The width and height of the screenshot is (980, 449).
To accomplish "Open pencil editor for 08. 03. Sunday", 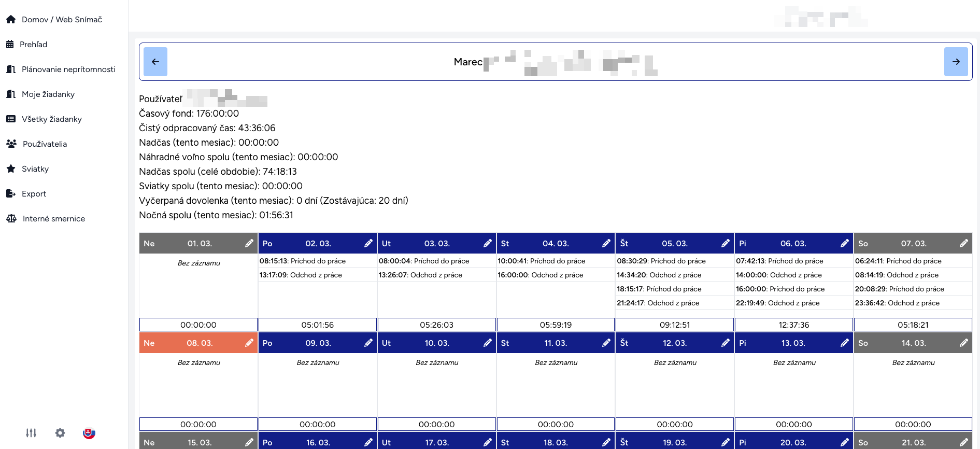I will coord(249,343).
